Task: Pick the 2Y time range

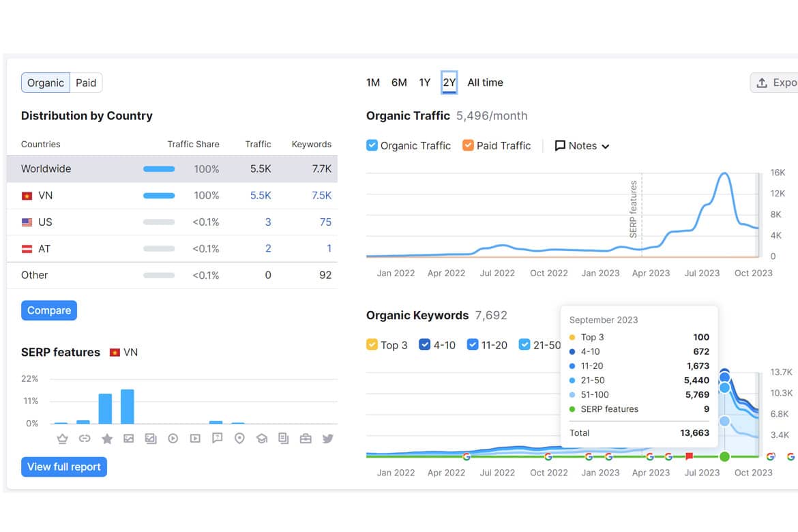Action: click(x=449, y=83)
